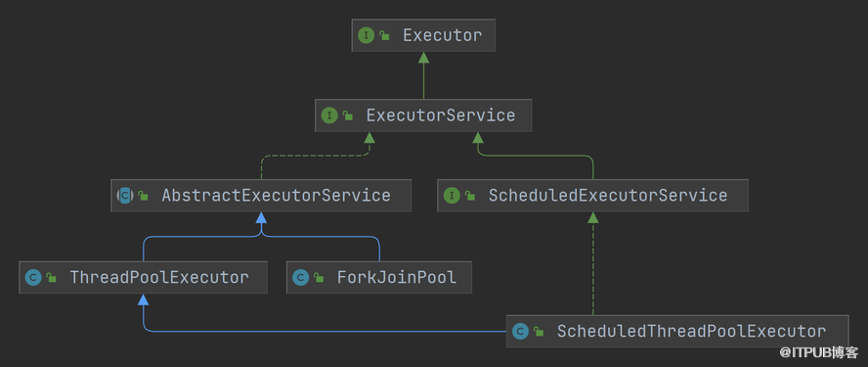Select the Executor node label

click(x=442, y=35)
